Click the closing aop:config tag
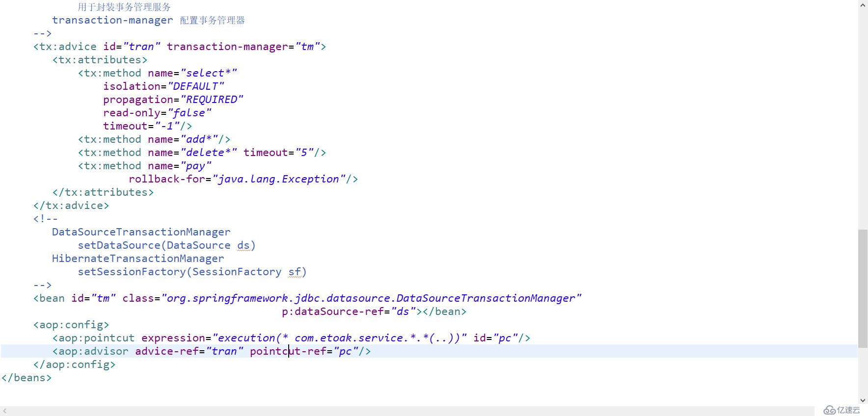Screen dimensions: 868x416 coord(75,364)
